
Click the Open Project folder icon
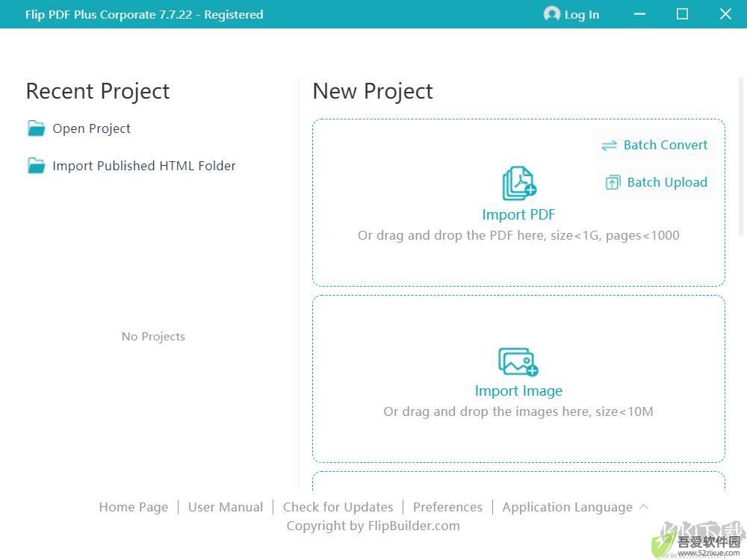coord(36,128)
